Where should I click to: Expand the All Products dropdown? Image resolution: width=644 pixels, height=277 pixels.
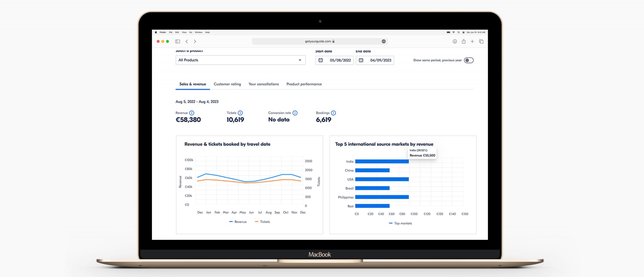pos(240,60)
